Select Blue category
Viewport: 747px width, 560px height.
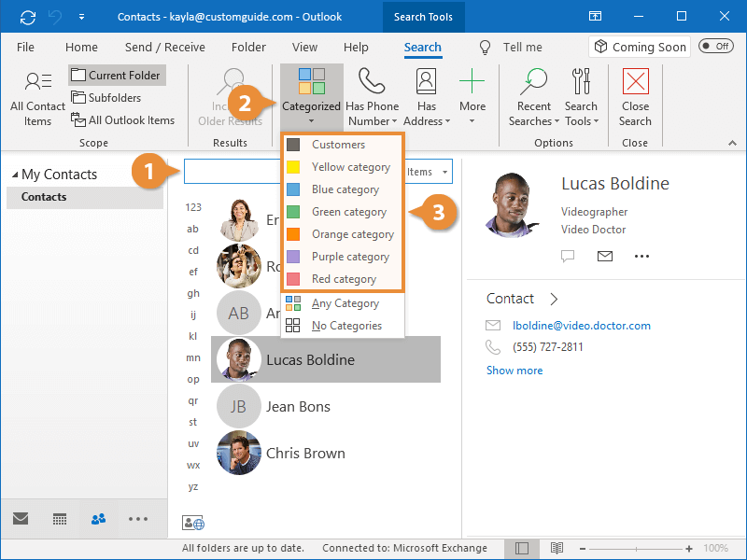pyautogui.click(x=343, y=189)
